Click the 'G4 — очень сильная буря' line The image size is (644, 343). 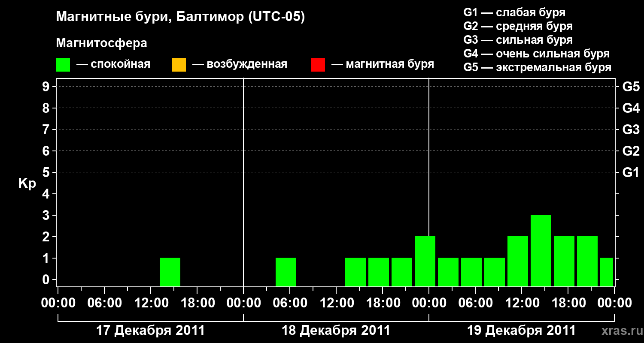(x=537, y=54)
